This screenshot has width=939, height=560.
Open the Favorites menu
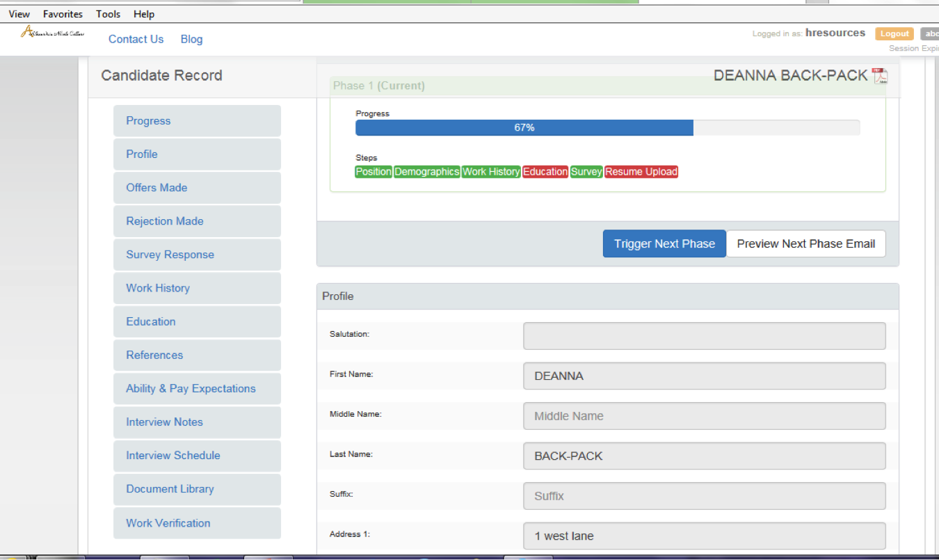63,13
